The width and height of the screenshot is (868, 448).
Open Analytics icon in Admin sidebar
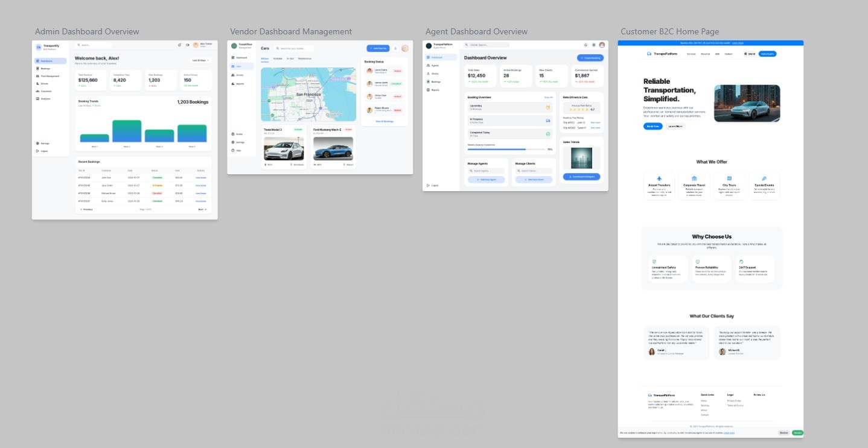(37, 98)
